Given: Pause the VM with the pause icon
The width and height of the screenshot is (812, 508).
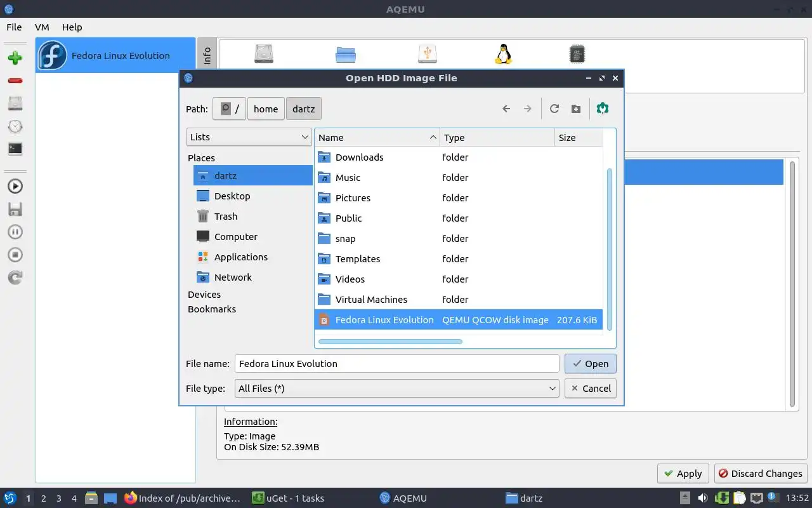Looking at the screenshot, I should coord(15,232).
